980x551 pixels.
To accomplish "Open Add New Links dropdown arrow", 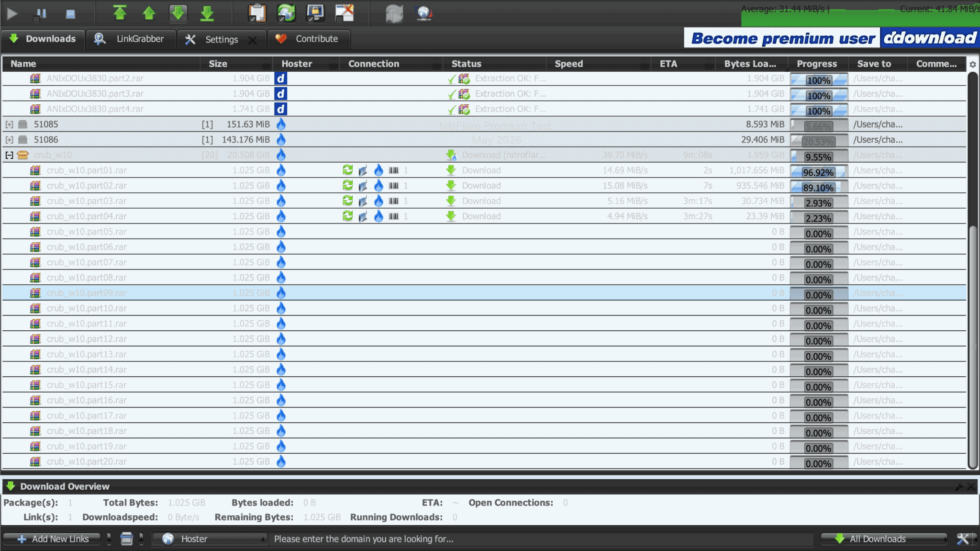I will tap(109, 539).
